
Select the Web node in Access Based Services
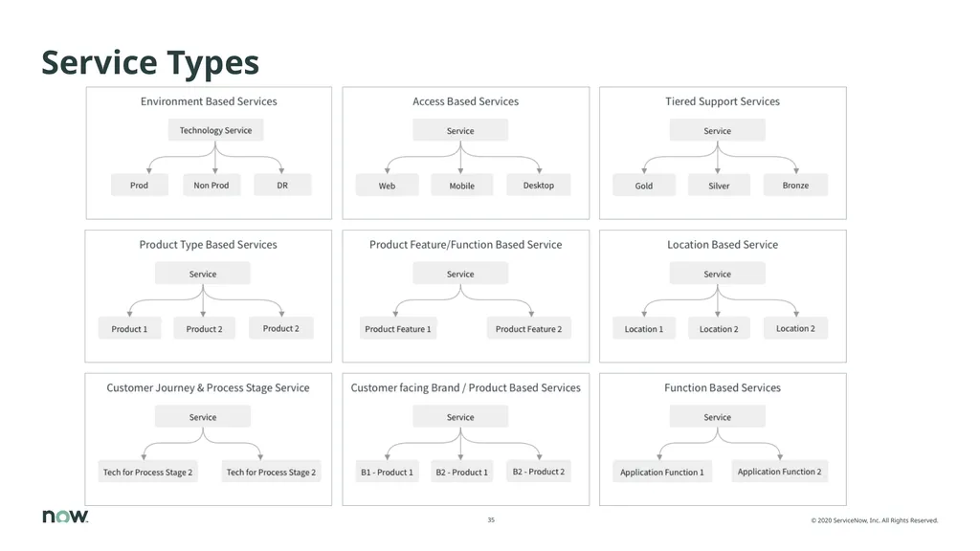tap(387, 186)
